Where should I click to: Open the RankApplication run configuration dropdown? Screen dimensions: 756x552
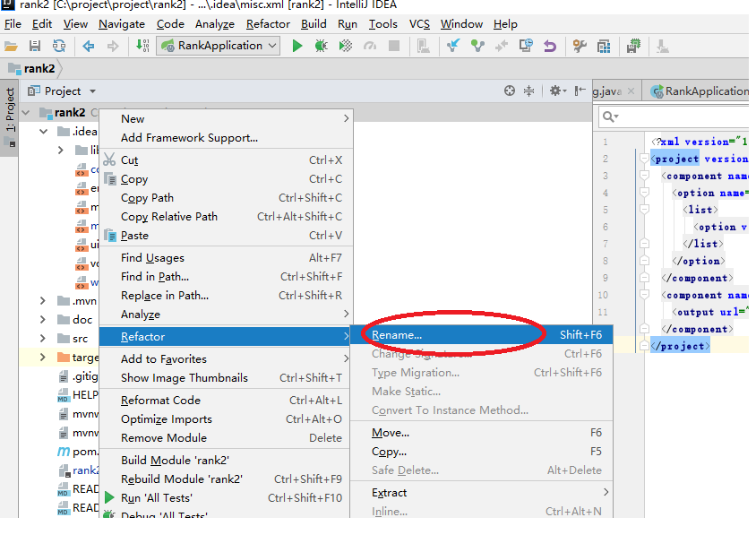218,46
